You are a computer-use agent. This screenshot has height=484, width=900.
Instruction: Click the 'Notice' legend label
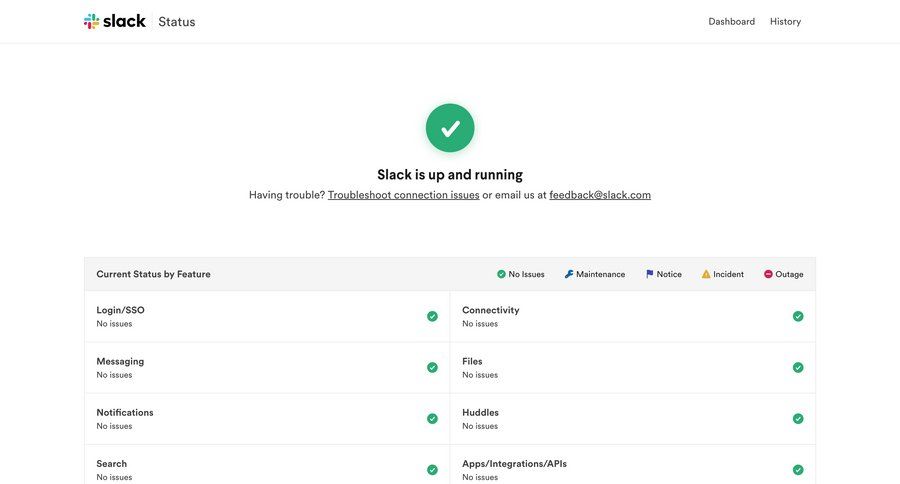tap(669, 274)
